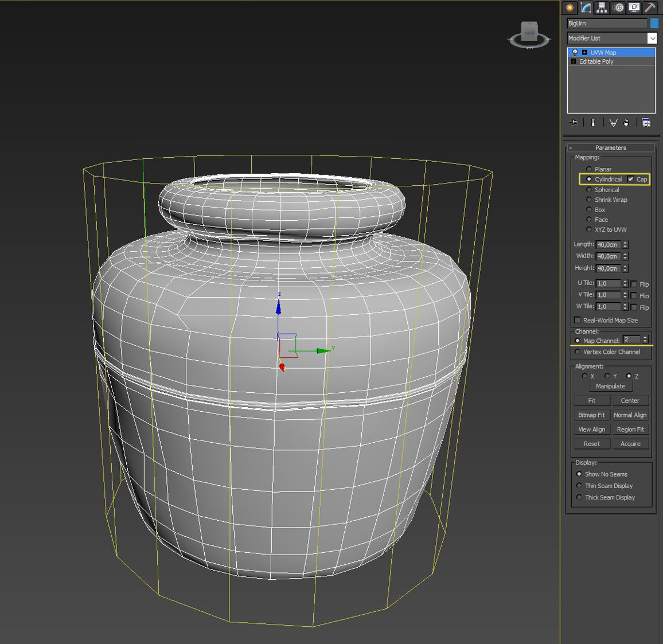Viewport: 663px width, 644px height.
Task: Click the Bitmap Fit button
Action: (x=591, y=415)
